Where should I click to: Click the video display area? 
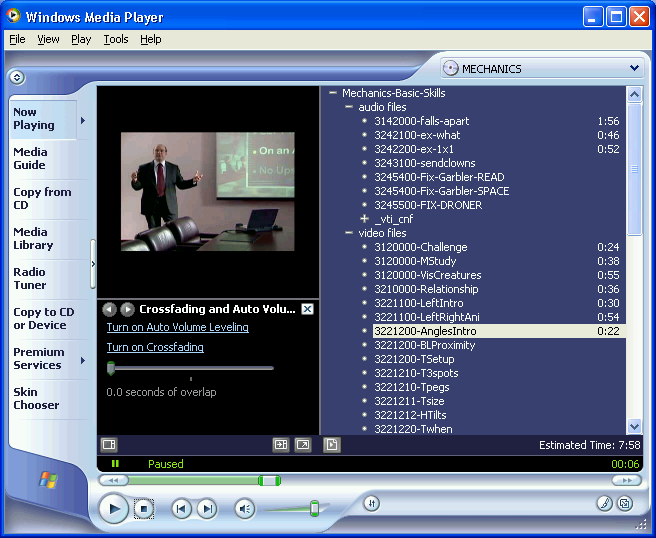(208, 192)
